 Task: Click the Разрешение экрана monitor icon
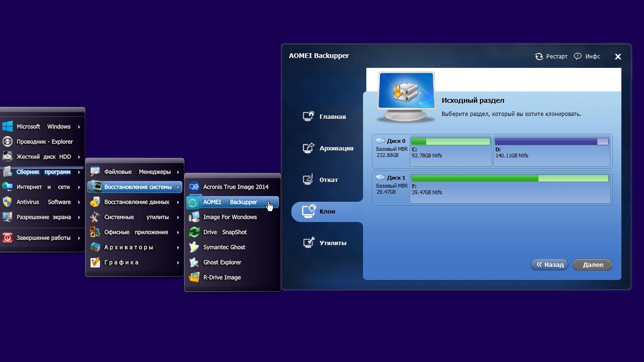[7, 217]
